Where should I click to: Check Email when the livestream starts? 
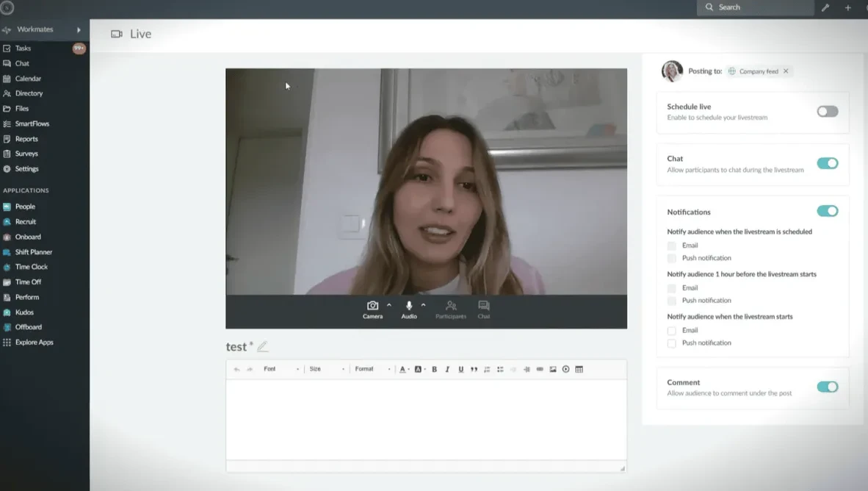point(671,331)
